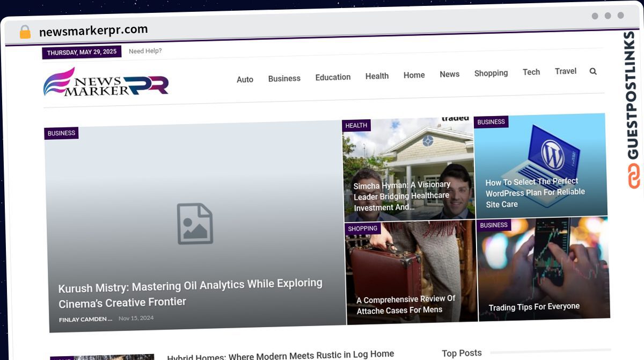Click the BUSINESS label on the WordPress article
The width and height of the screenshot is (644, 360).
[x=491, y=122]
